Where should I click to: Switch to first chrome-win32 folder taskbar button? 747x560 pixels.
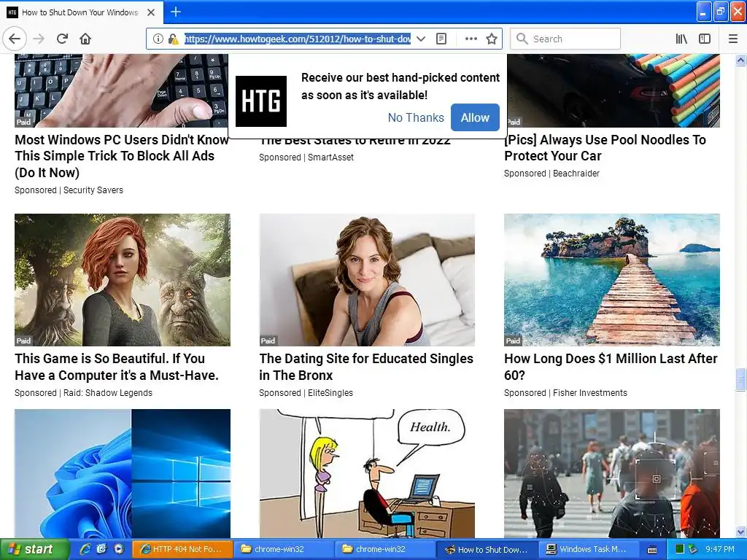(284, 550)
